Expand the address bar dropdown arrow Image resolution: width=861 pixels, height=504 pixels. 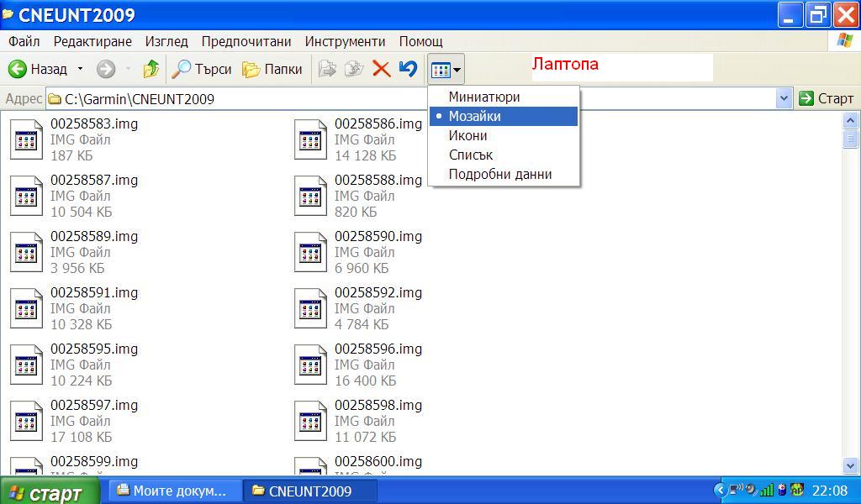pos(784,98)
